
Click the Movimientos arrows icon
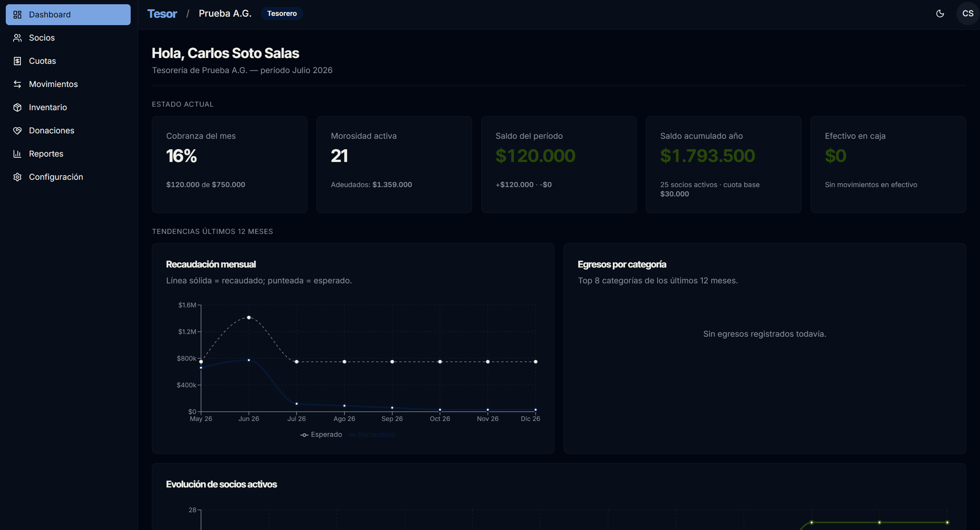17,84
